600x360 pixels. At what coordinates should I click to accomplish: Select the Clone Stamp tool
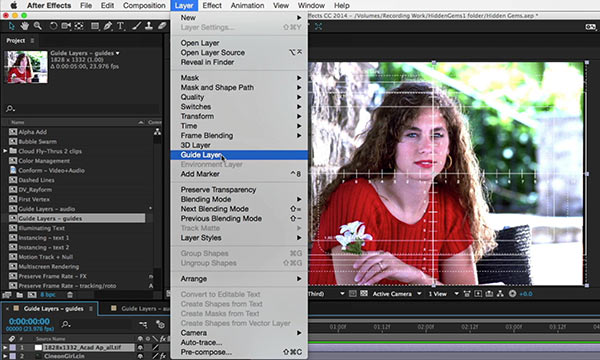tap(149, 26)
